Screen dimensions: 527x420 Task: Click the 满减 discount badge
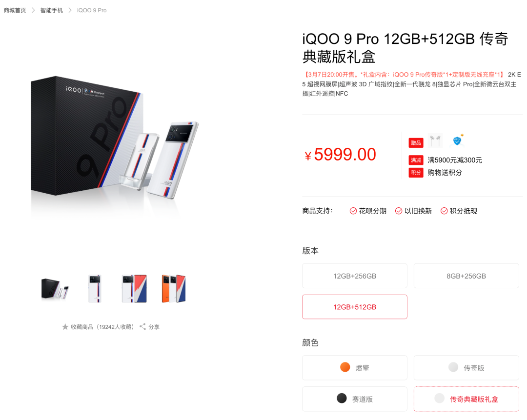pos(416,160)
